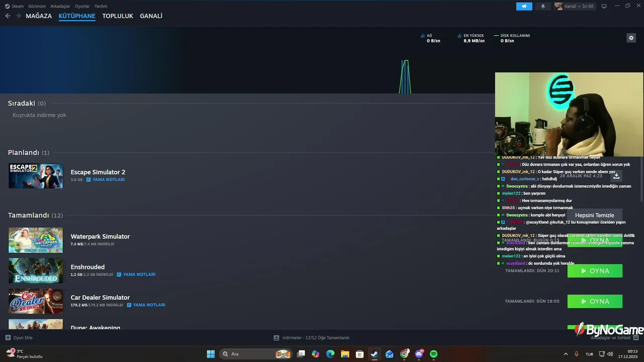
Task: Click the Enshrouded thumbnail
Action: pos(36,270)
